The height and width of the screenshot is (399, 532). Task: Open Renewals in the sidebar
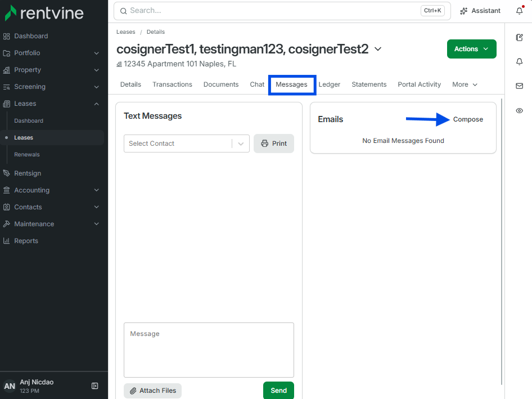[x=27, y=155]
